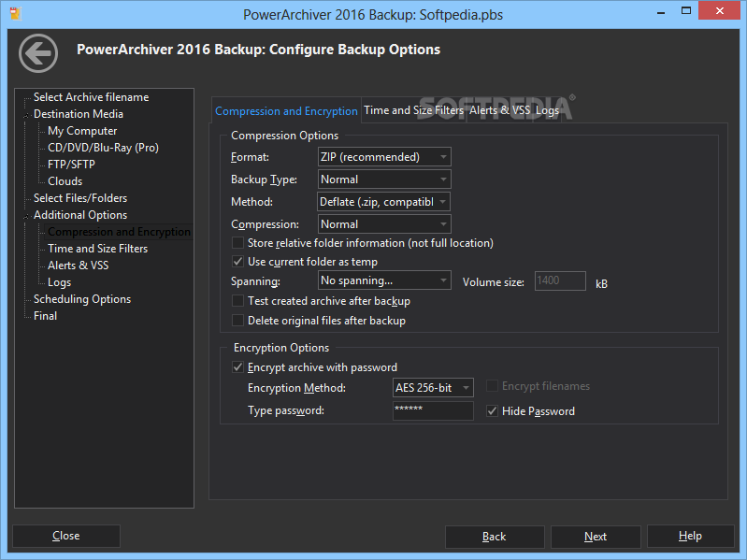Toggle the Hide Password checkbox
Viewport: 747px width, 560px height.
click(492, 411)
